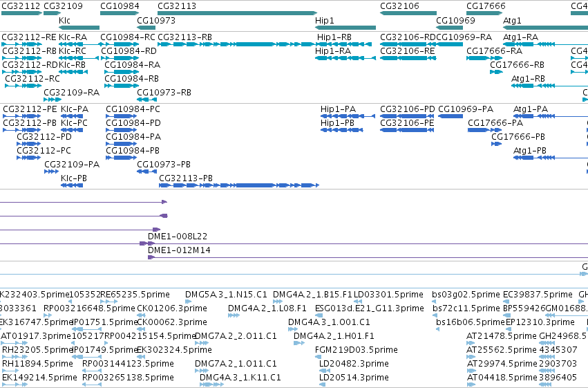Select protein CG32109-PA
Screen dimensions: 588x388
pyautogui.click(x=51, y=172)
